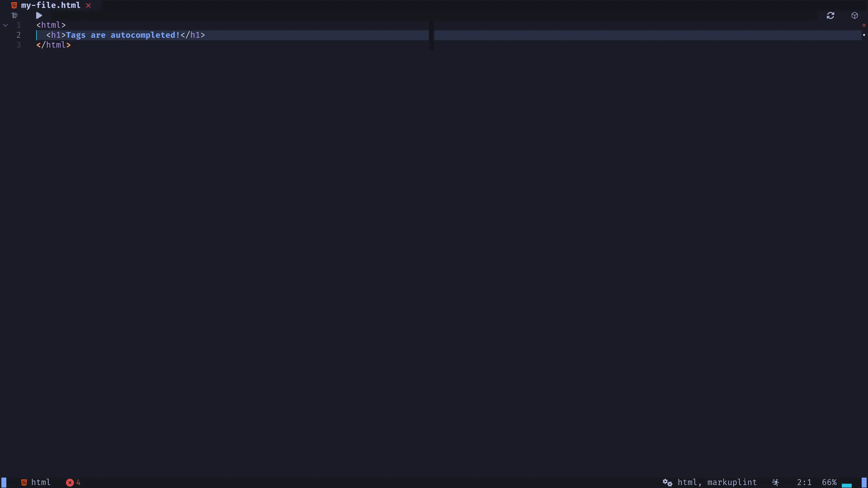Close the my-file.html tab

tap(88, 5)
